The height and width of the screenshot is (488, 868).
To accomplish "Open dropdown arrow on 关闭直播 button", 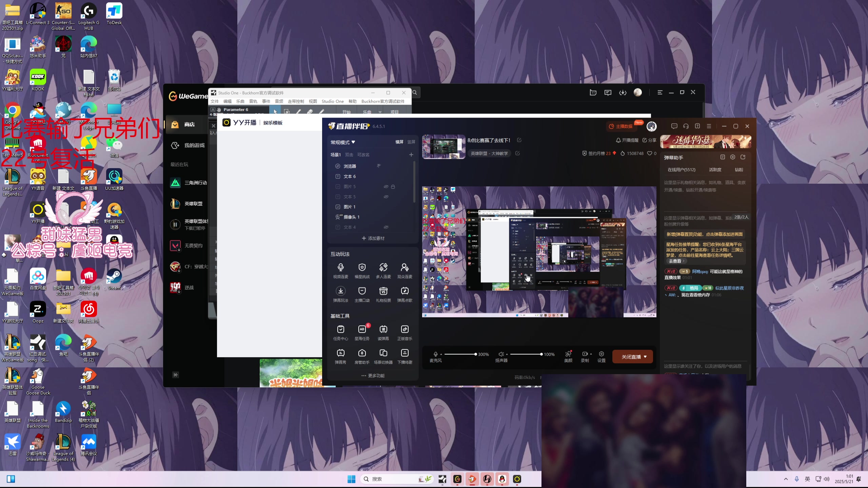I will click(x=645, y=357).
